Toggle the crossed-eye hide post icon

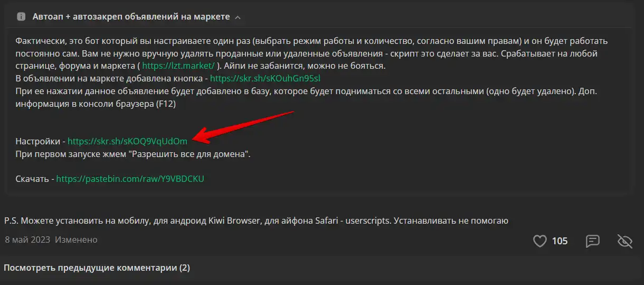625,241
